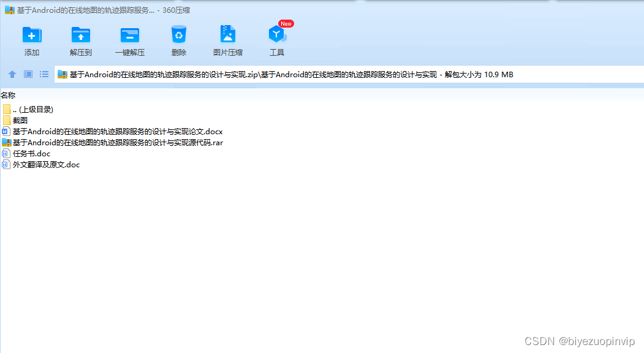This screenshot has height=353, width=644.
Task: Select 基于Android...设计与实现论文.docx file name
Action: click(118, 132)
